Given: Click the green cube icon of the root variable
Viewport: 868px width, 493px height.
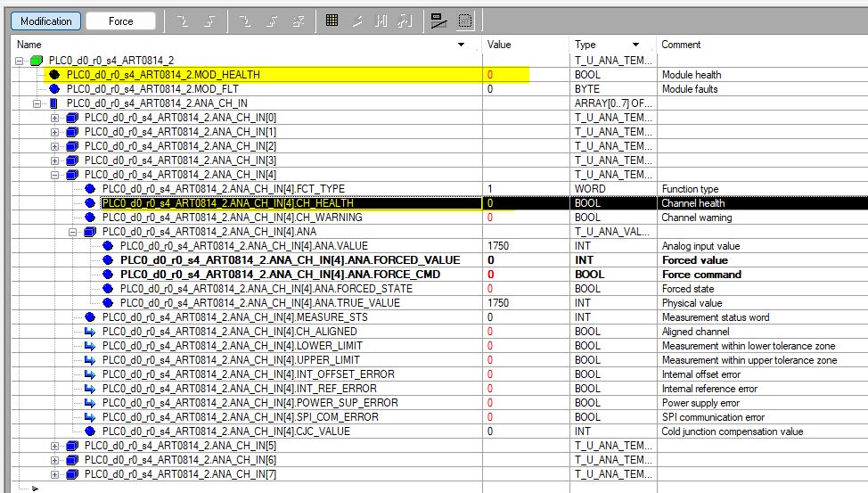Looking at the screenshot, I should 37,61.
